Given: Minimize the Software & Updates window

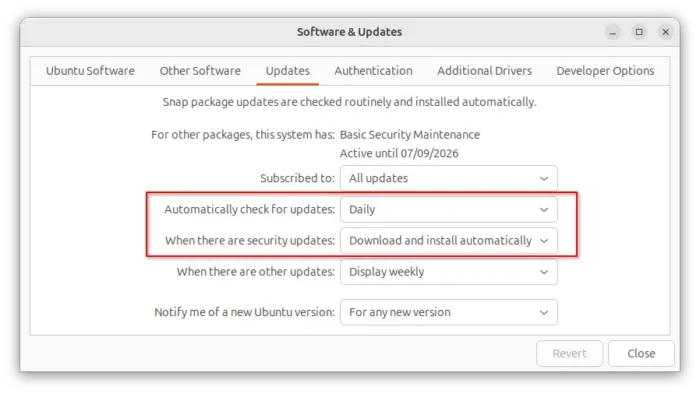Looking at the screenshot, I should pyautogui.click(x=612, y=32).
